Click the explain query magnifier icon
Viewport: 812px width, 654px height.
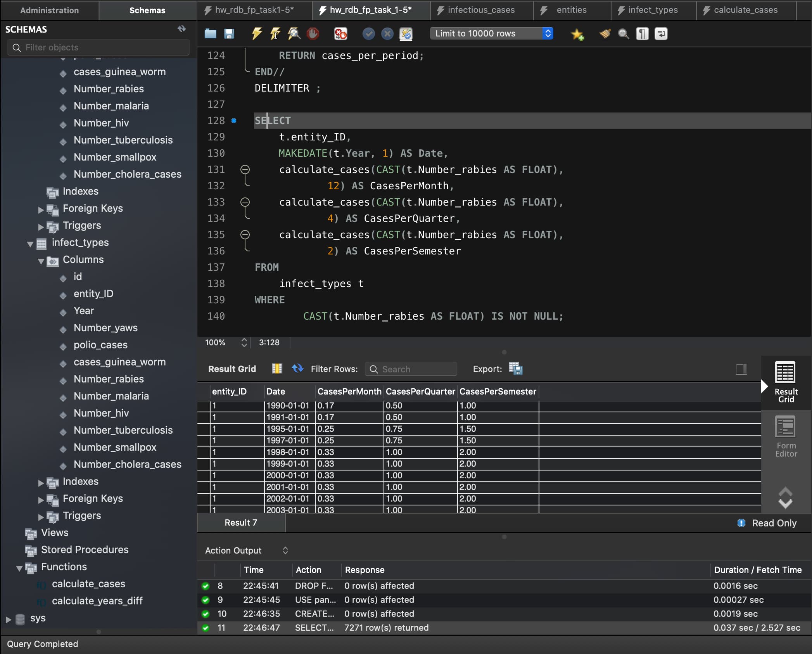(x=294, y=34)
